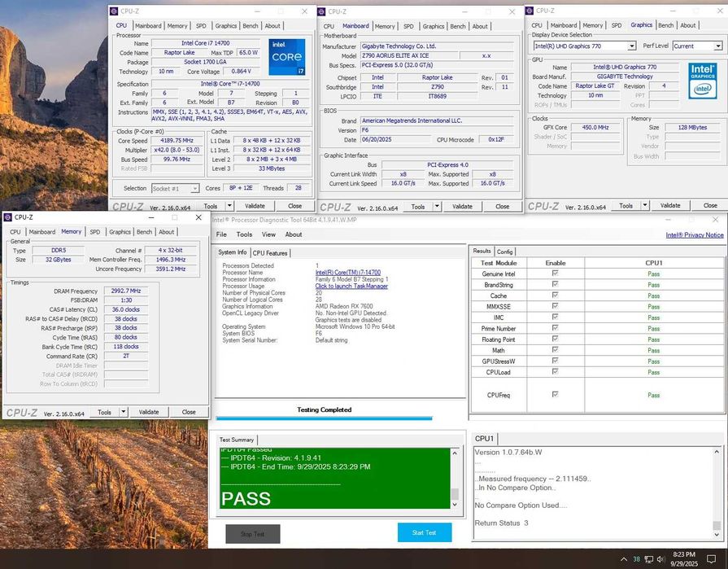The width and height of the screenshot is (728, 569).
Task: Open the notification center icon
Action: point(711,558)
